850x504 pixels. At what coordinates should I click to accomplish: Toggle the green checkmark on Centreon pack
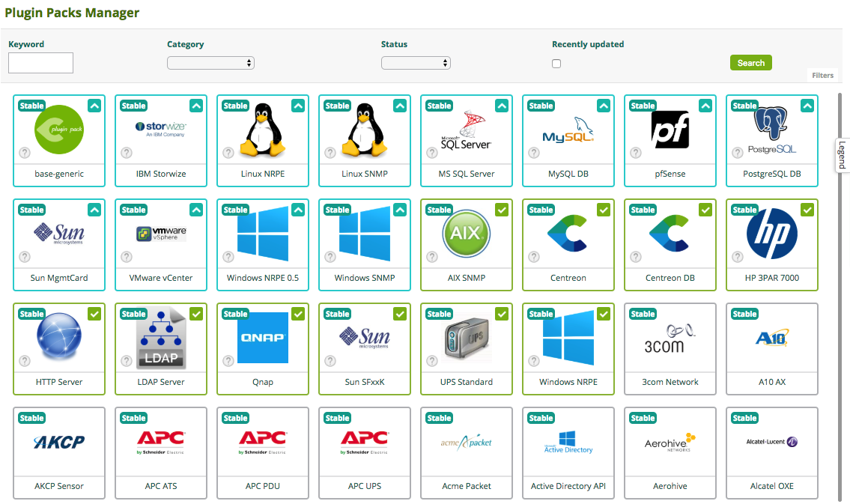604,210
